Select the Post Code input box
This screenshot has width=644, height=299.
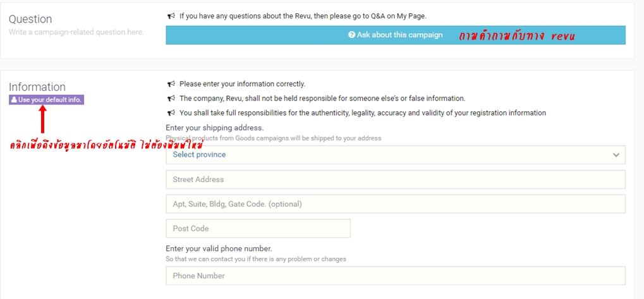coord(258,228)
